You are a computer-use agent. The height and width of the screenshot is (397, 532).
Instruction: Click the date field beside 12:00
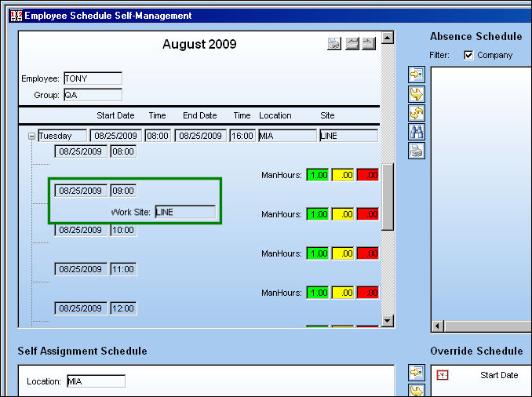pos(81,308)
